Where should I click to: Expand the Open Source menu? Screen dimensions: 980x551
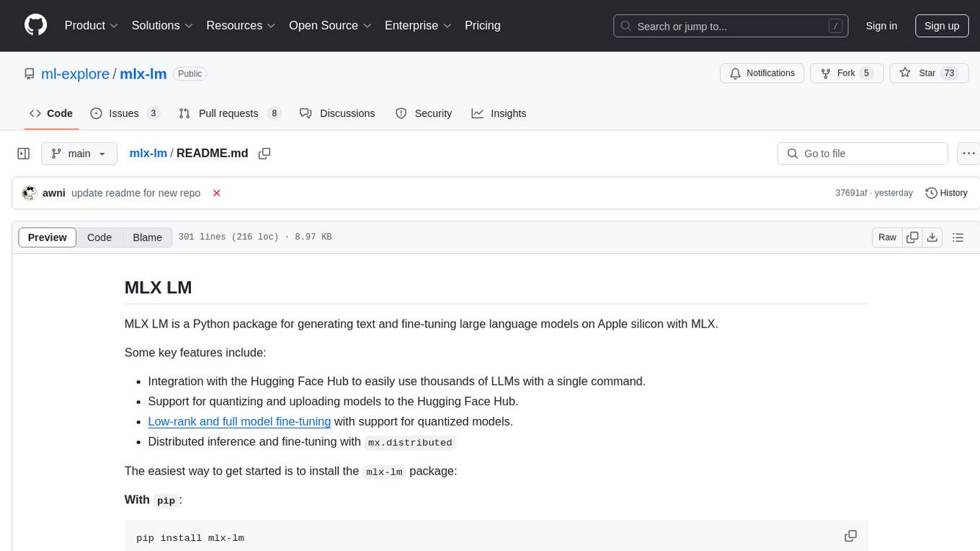(330, 25)
